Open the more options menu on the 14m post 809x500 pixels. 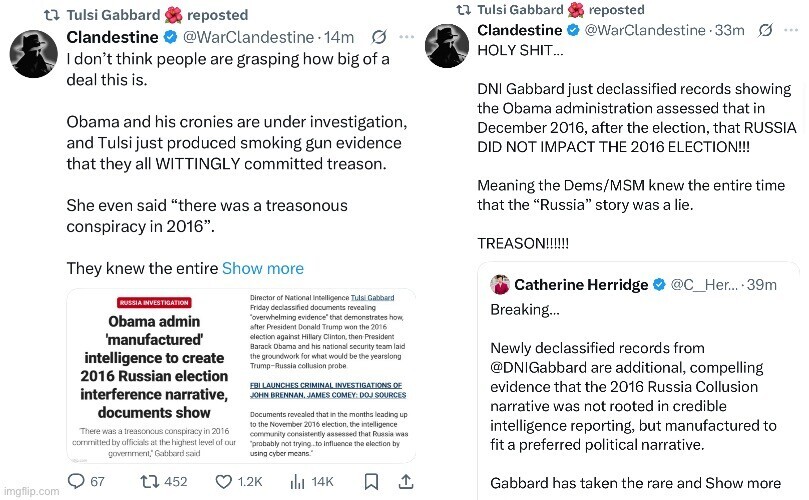(406, 37)
